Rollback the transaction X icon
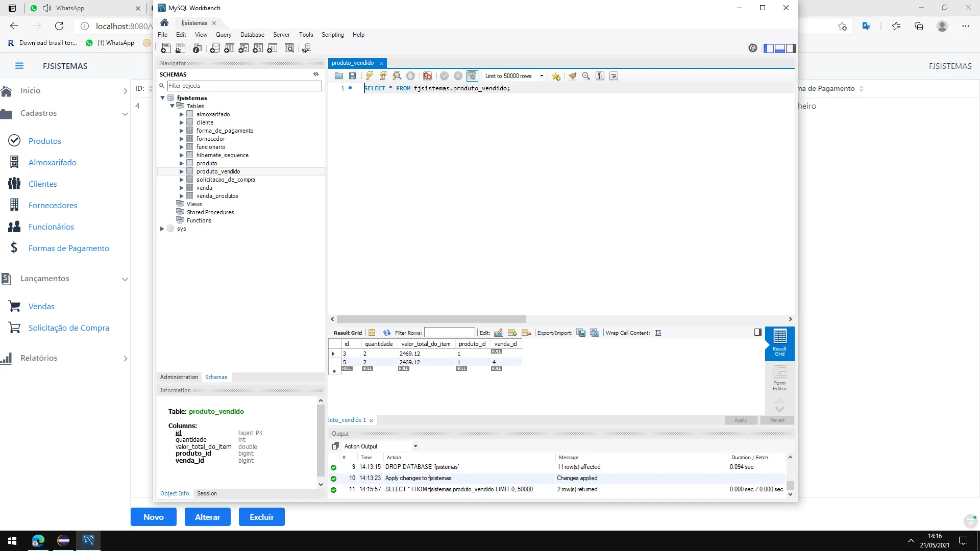This screenshot has height=551, width=980. (458, 76)
